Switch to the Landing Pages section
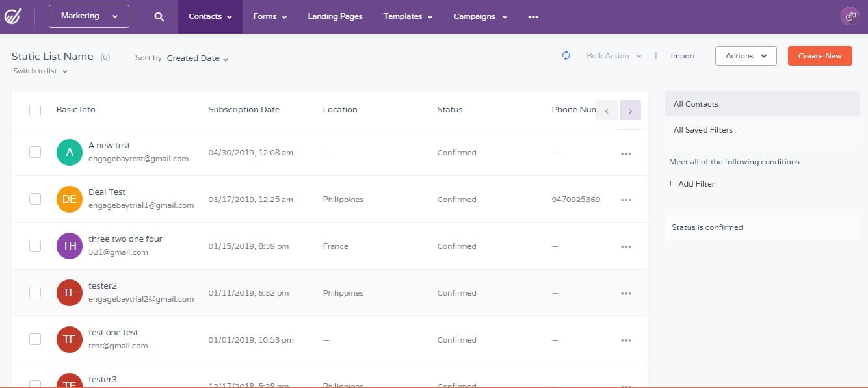This screenshot has height=388, width=868. [x=335, y=16]
